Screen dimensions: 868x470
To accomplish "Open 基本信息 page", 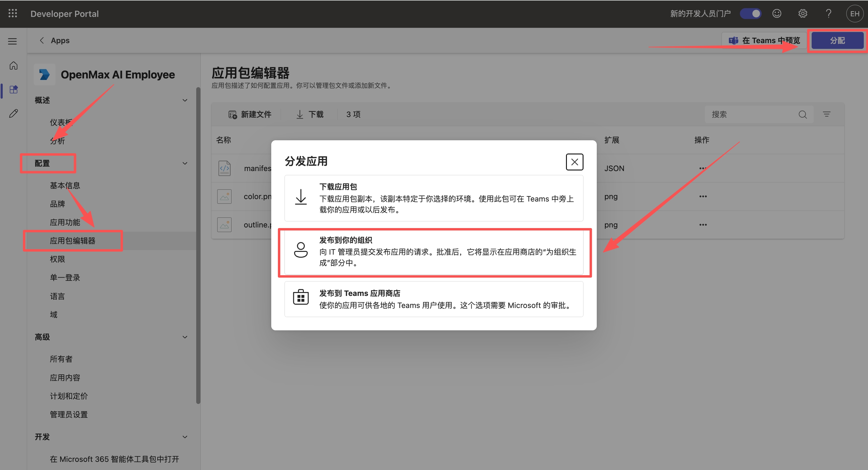I will [65, 186].
